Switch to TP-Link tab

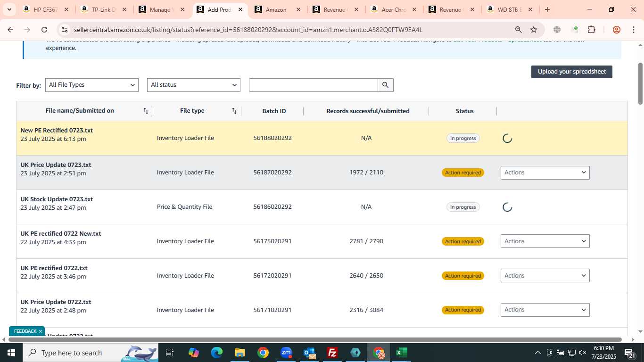pyautogui.click(x=104, y=9)
